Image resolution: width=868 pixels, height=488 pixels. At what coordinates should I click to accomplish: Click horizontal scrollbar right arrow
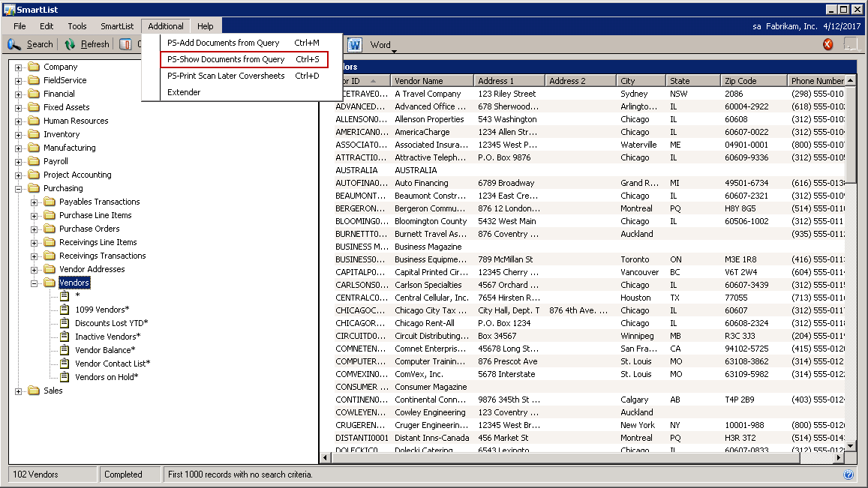point(839,457)
